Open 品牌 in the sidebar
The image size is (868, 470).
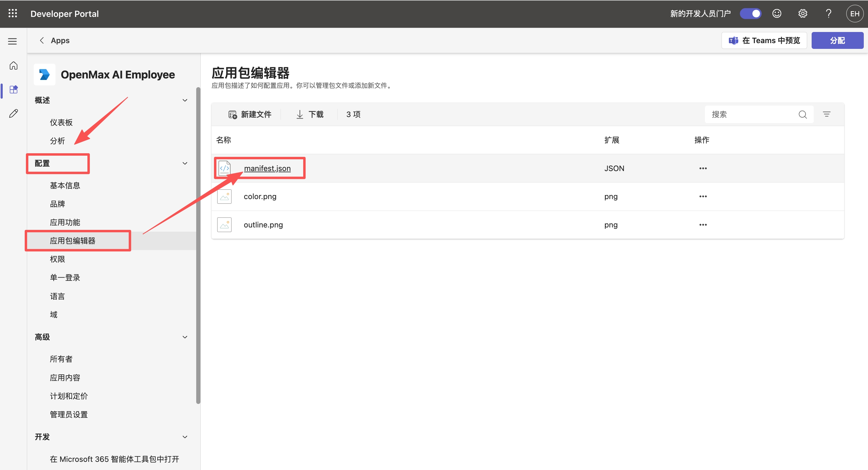tap(57, 204)
